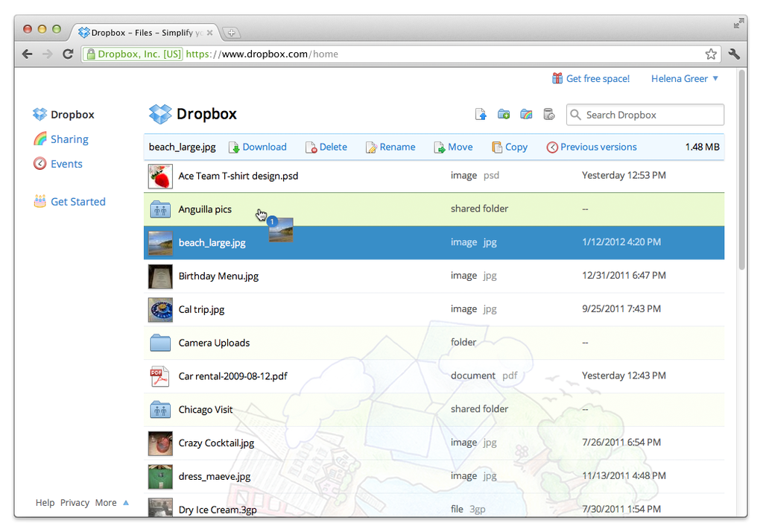The image size is (763, 532).
Task: Click the 1/12/2012 4:20 PM date cell
Action: tap(621, 242)
